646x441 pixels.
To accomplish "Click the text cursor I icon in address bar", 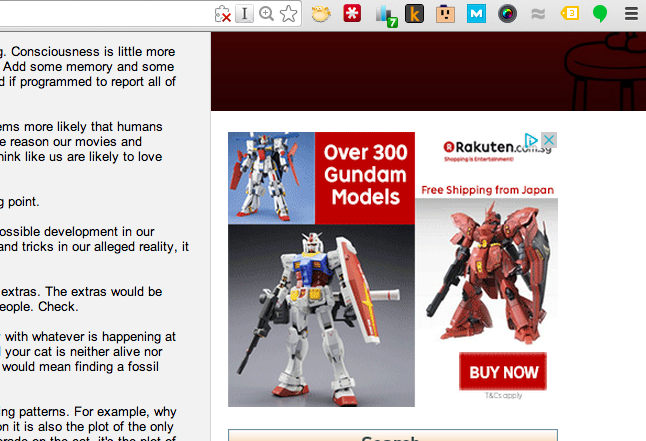I will 244,14.
